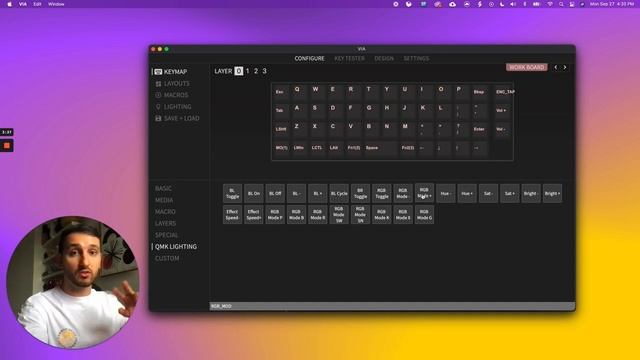Open the Macros section in sidebar
This screenshot has width=640, height=360.
(x=172, y=95)
